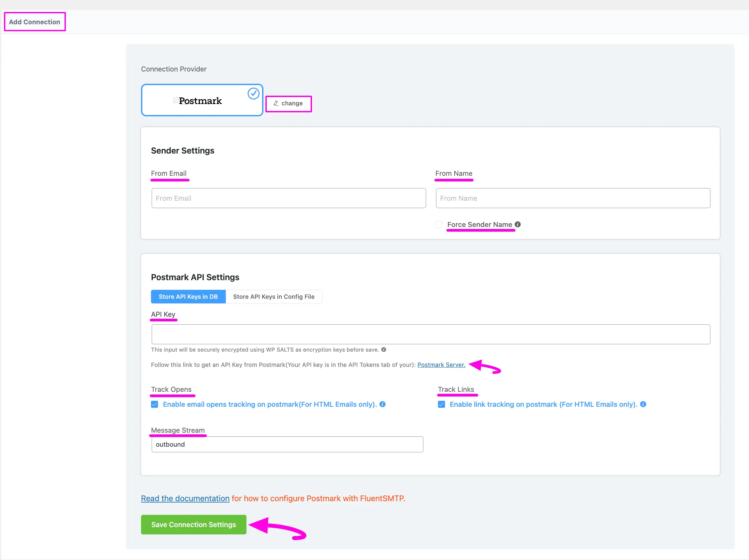Click into the API Key field

(431, 335)
